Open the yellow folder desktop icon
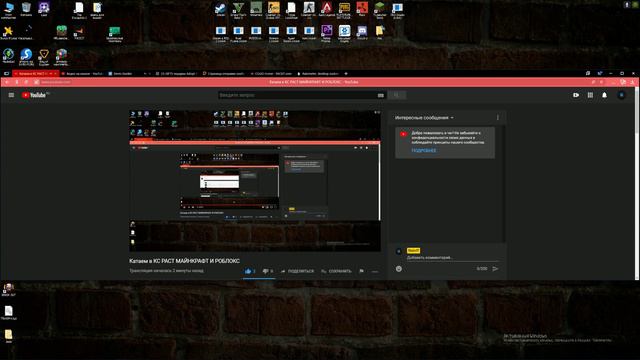This screenshot has height=360, width=640. pos(8,336)
